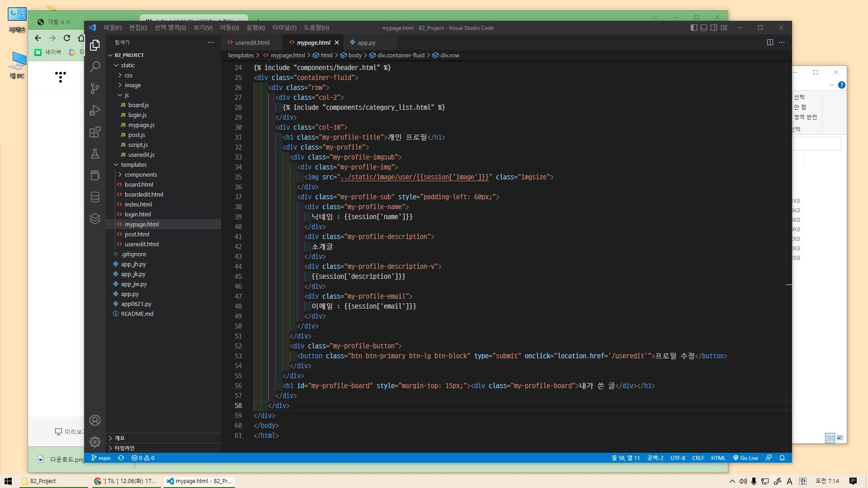868x488 pixels.
Task: Toggle the primary sidebar layout button
Action: click(694, 28)
